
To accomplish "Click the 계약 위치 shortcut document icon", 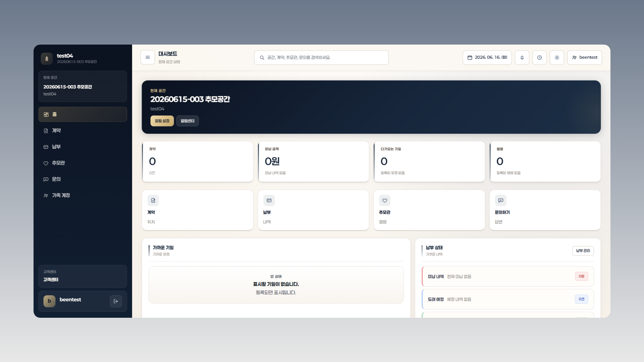I will coord(153,200).
